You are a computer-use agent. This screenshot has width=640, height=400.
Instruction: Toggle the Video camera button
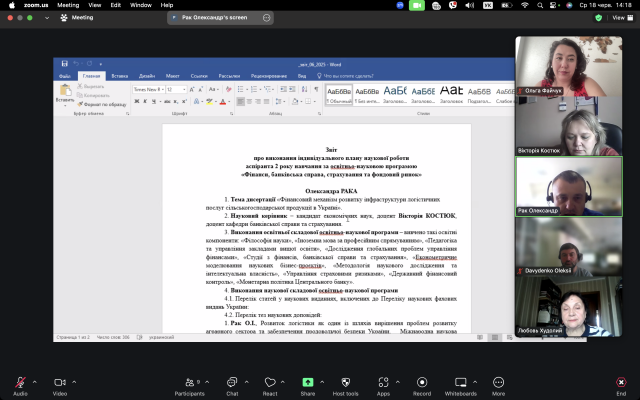60,386
